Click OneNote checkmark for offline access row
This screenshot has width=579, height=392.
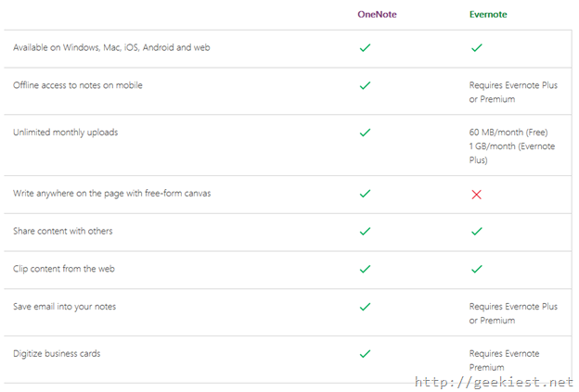pos(365,85)
